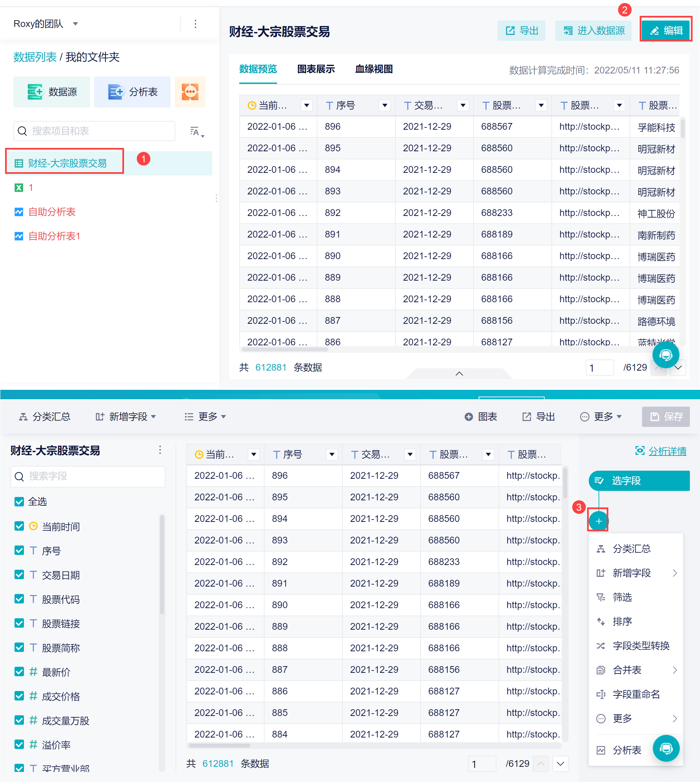This screenshot has width=700, height=782.
Task: Click the 搜索项目和表 search box
Action: pyautogui.click(x=94, y=131)
